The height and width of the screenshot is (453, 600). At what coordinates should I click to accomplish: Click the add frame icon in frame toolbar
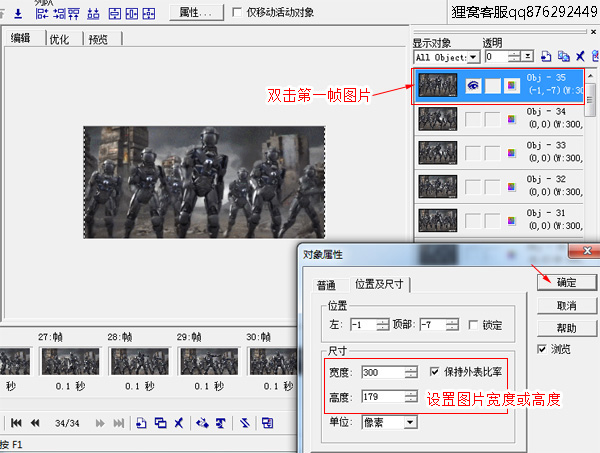pyautogui.click(x=141, y=423)
